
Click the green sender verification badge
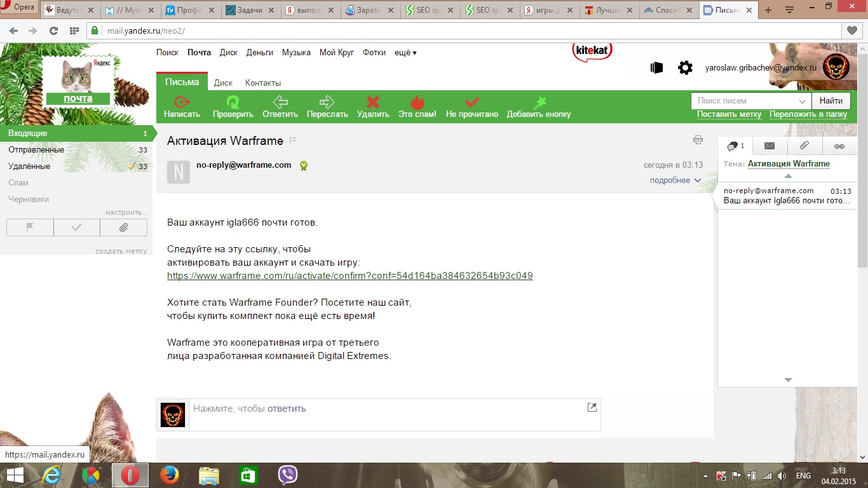click(x=304, y=165)
